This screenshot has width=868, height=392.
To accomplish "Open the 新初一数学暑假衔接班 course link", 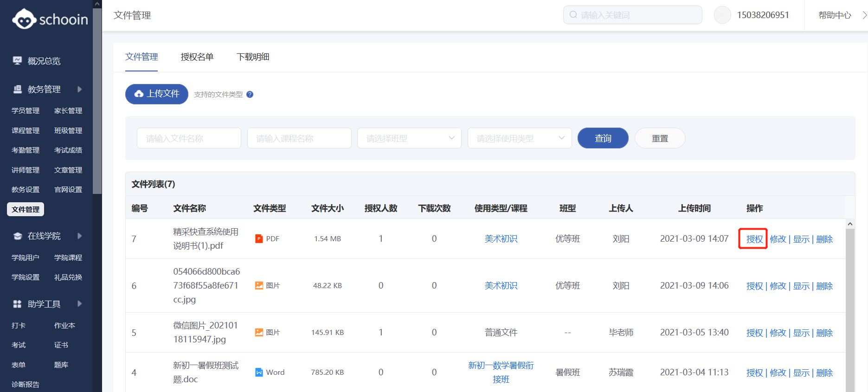I will click(501, 372).
